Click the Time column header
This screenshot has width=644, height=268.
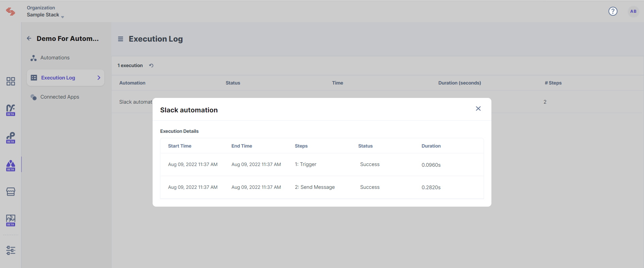(x=337, y=83)
